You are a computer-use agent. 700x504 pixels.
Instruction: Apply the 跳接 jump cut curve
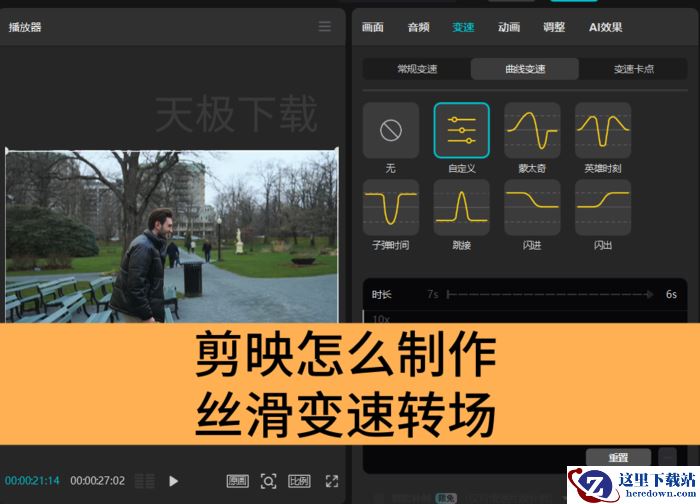[x=461, y=208]
